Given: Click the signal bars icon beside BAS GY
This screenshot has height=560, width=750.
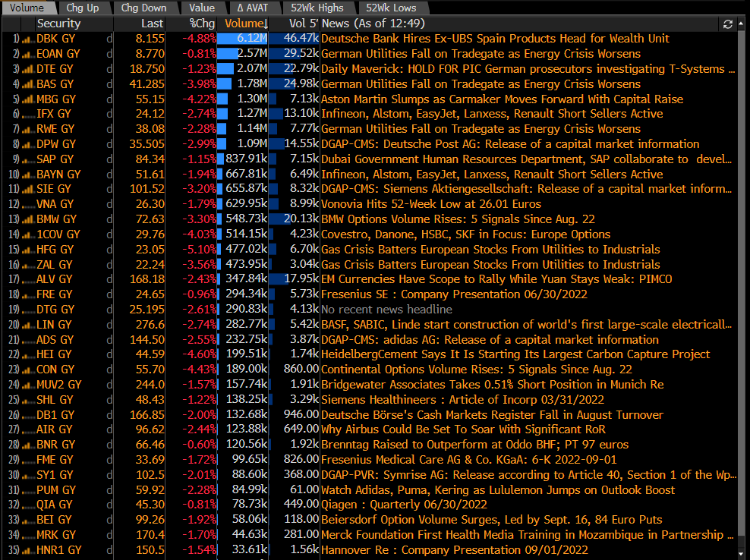Looking at the screenshot, I should coord(28,85).
